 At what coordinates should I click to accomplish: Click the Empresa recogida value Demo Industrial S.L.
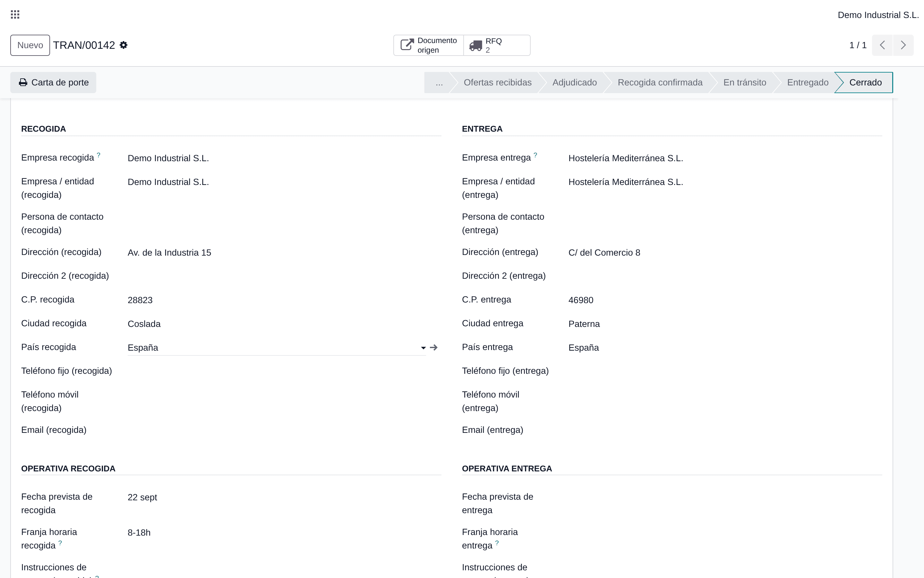(168, 158)
